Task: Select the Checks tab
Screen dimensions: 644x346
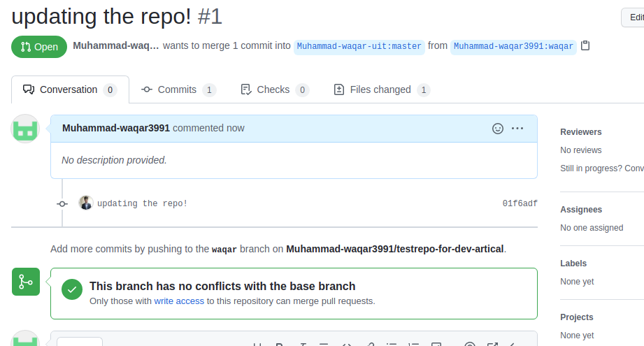Action: [x=274, y=89]
